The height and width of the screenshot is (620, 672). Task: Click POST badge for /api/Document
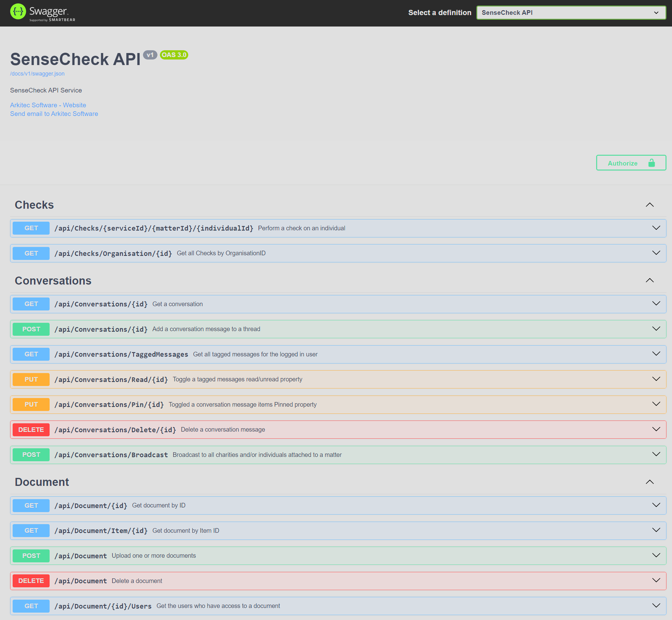pos(31,556)
